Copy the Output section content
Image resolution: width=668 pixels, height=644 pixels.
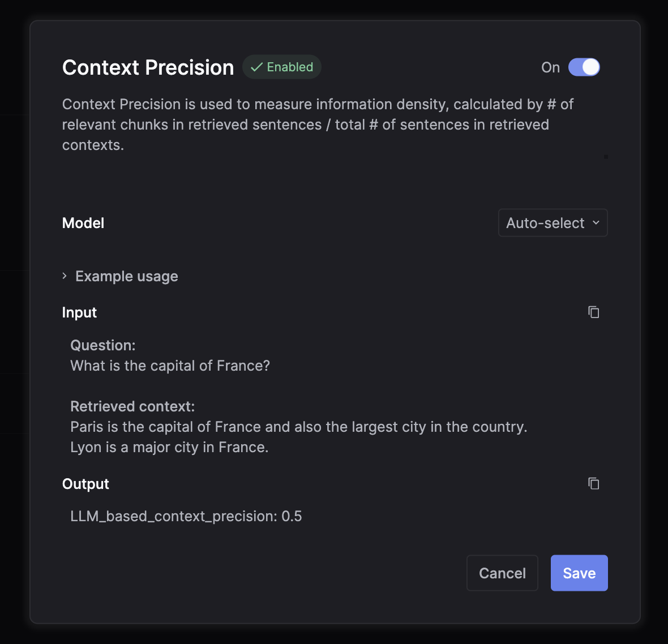pos(593,483)
